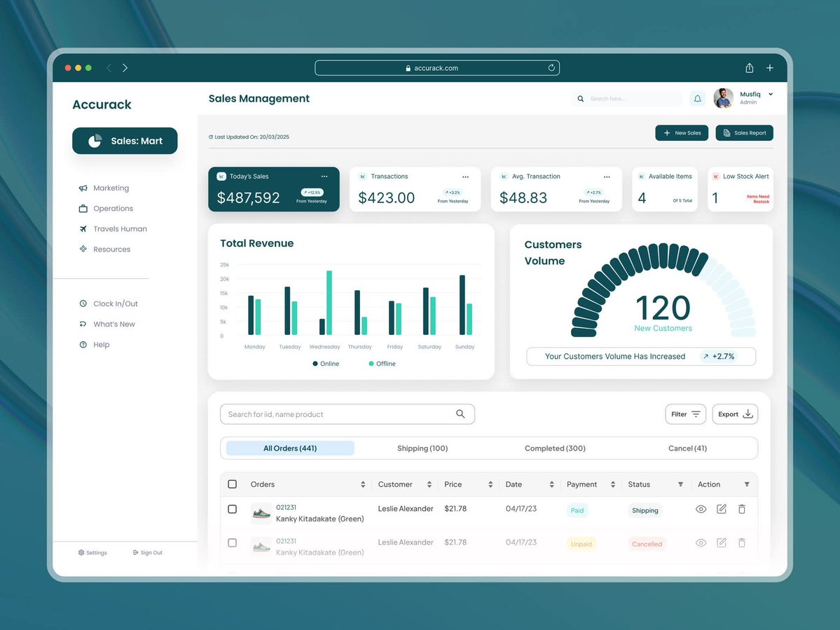
Task: Open Operations from the sidebar briefcase icon
Action: pos(83,208)
